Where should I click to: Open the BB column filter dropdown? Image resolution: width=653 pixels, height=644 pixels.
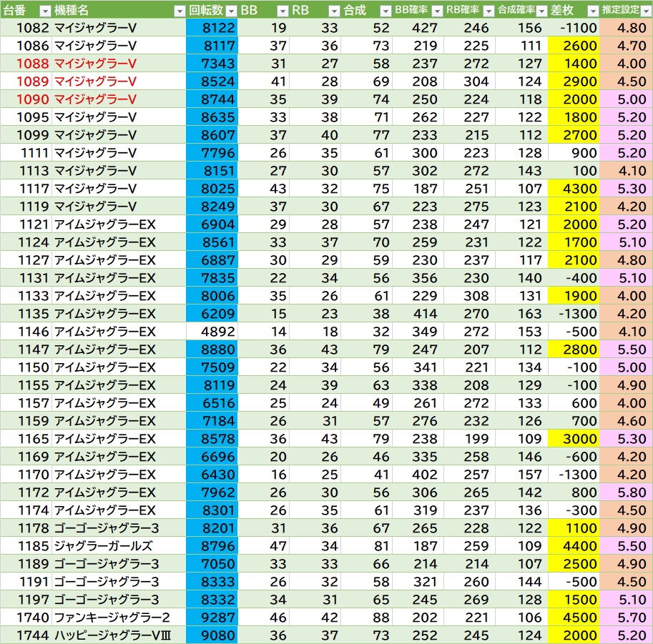tap(283, 11)
